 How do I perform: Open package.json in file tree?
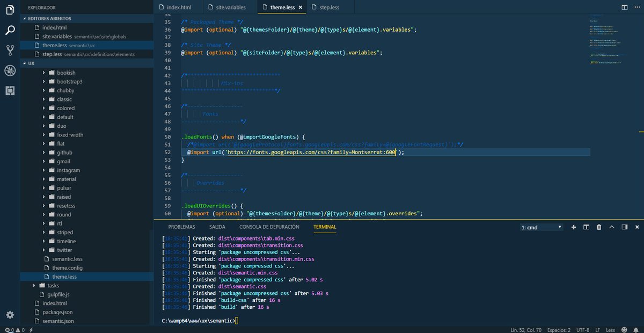pyautogui.click(x=87, y=312)
